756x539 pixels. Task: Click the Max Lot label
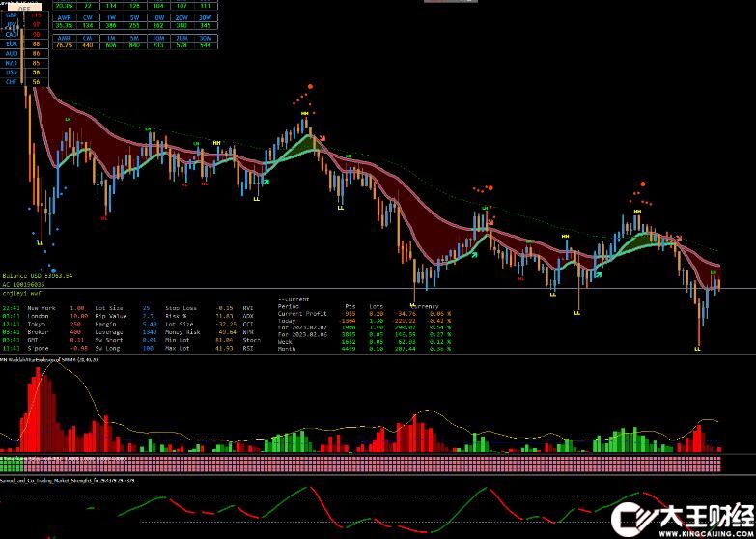click(179, 348)
